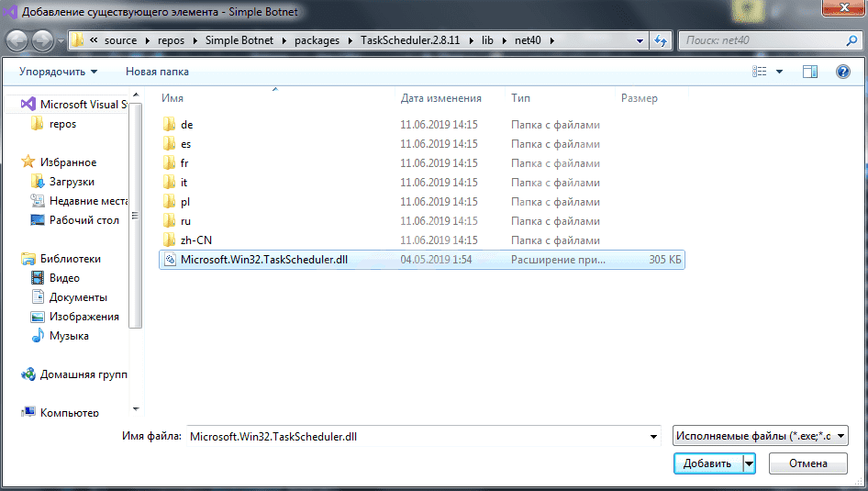Open the Документы library
Screen dimensions: 868x491
click(78, 297)
